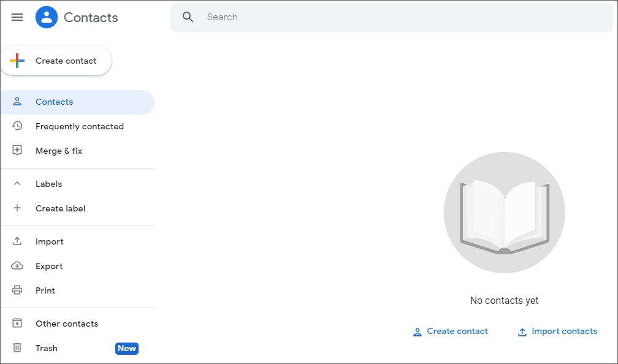Click the New badge on Trash
The width and height of the screenshot is (618, 364).
point(126,348)
